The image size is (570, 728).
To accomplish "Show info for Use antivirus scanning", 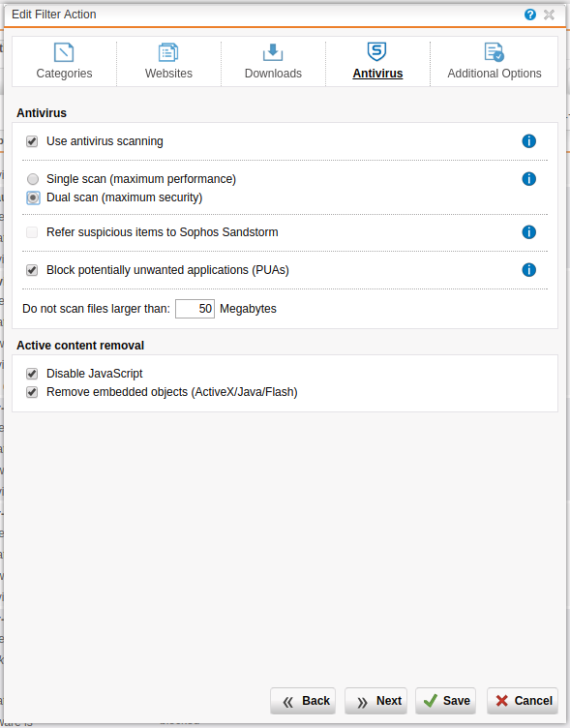I will [x=528, y=141].
